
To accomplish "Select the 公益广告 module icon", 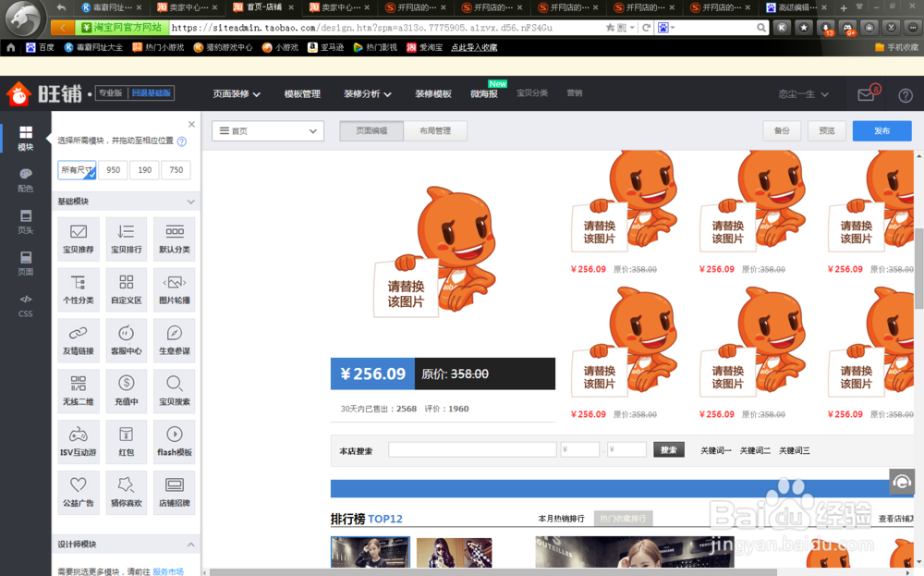I will click(x=79, y=492).
